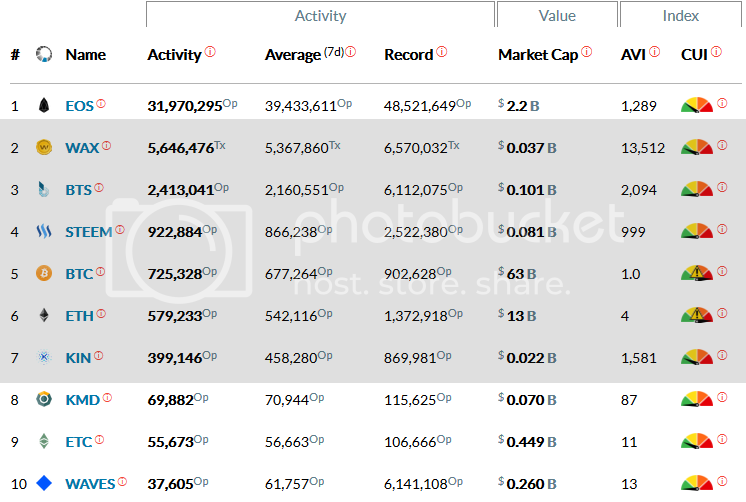Click the STEEM wave logo icon
This screenshot has width=746, height=502.
44,231
